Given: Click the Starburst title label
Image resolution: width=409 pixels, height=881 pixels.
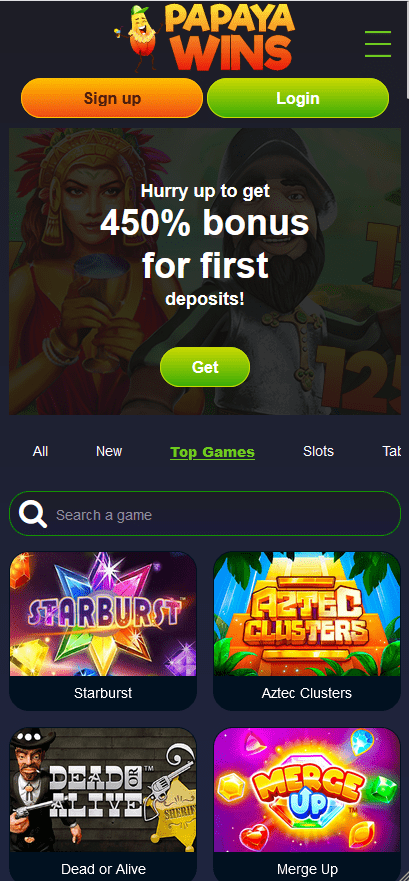Looking at the screenshot, I should click(x=103, y=693).
